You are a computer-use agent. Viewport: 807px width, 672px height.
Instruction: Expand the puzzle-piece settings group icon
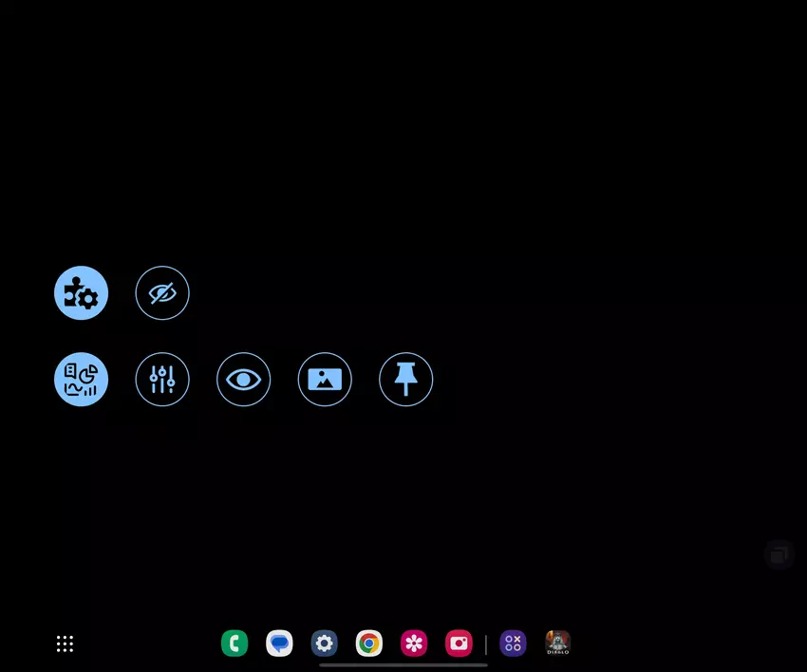pos(81,292)
